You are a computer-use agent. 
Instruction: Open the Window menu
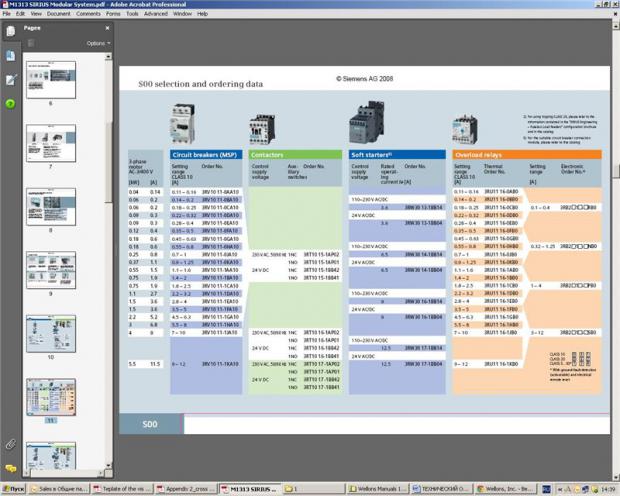point(182,13)
